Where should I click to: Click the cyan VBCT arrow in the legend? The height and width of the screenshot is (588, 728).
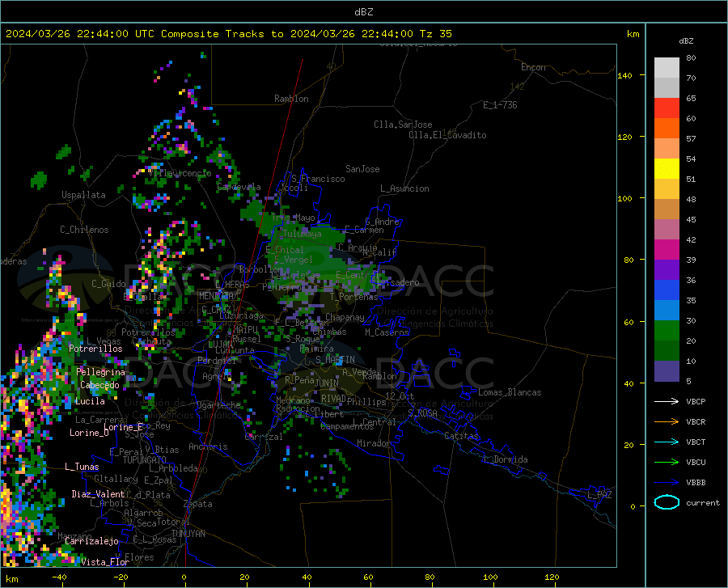pyautogui.click(x=667, y=442)
